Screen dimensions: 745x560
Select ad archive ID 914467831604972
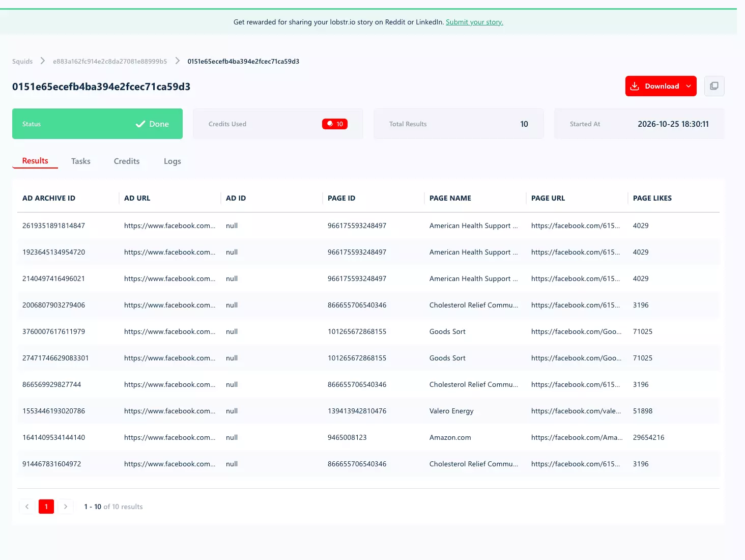point(52,464)
